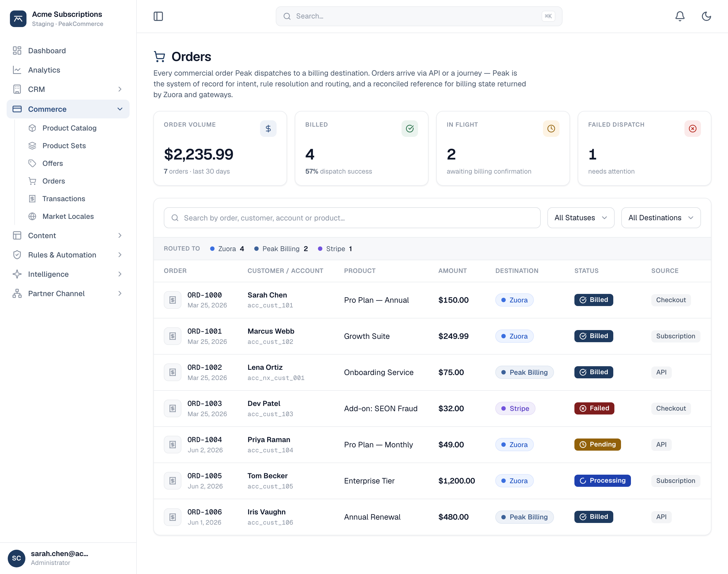Image resolution: width=728 pixels, height=574 pixels.
Task: Open Product Catalog in sidebar
Action: coord(76,128)
